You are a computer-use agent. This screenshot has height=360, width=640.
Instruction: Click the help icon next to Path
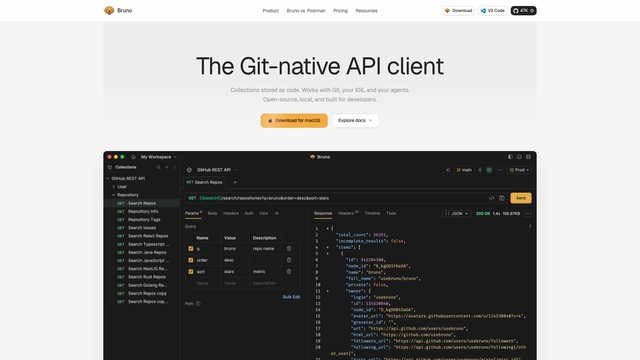(198, 304)
